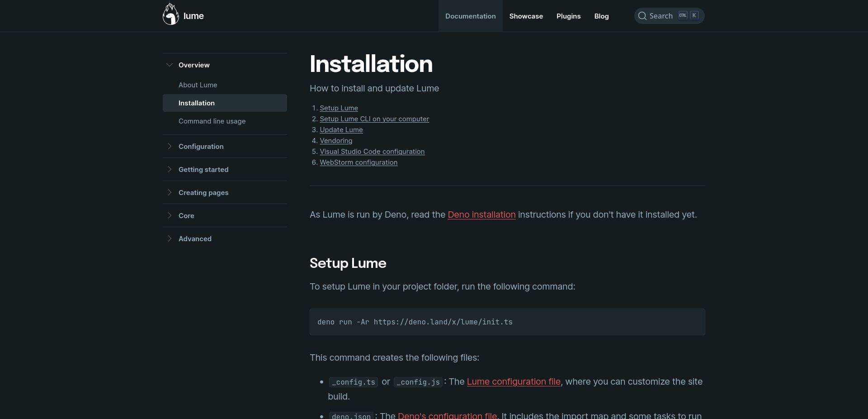
Task: Open the Plugins page
Action: (x=568, y=16)
